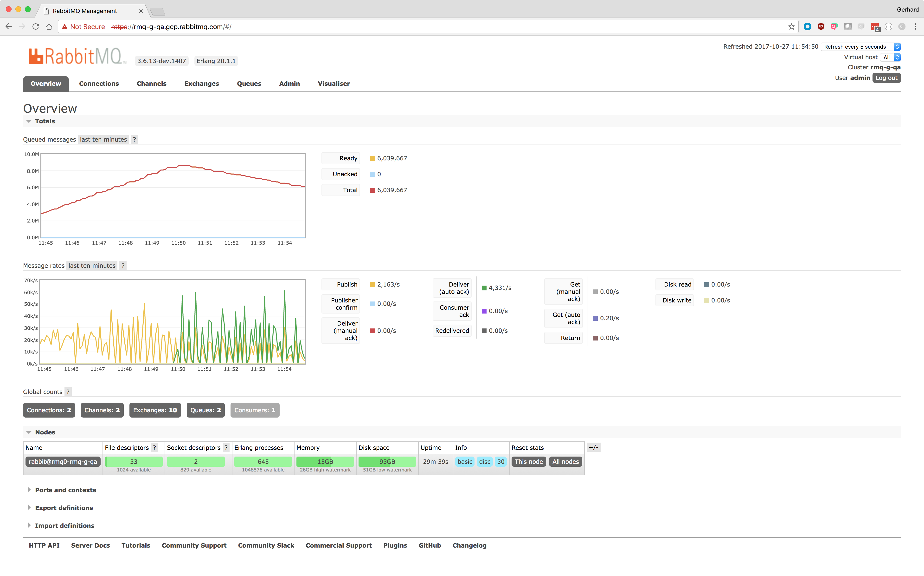Click the browser forward arrow
Viewport: 924px width, 576px height.
[22, 27]
